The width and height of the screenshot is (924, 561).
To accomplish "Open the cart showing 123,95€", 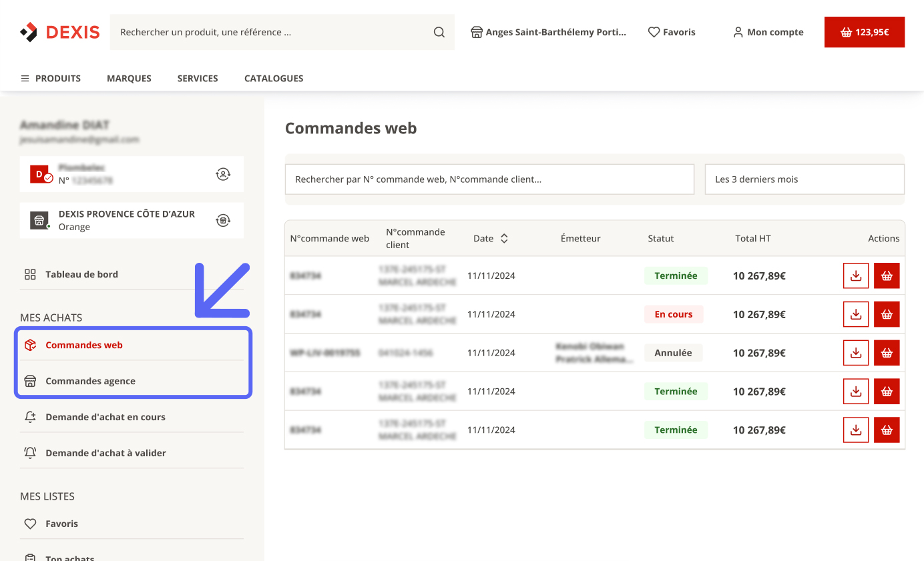I will tap(865, 32).
